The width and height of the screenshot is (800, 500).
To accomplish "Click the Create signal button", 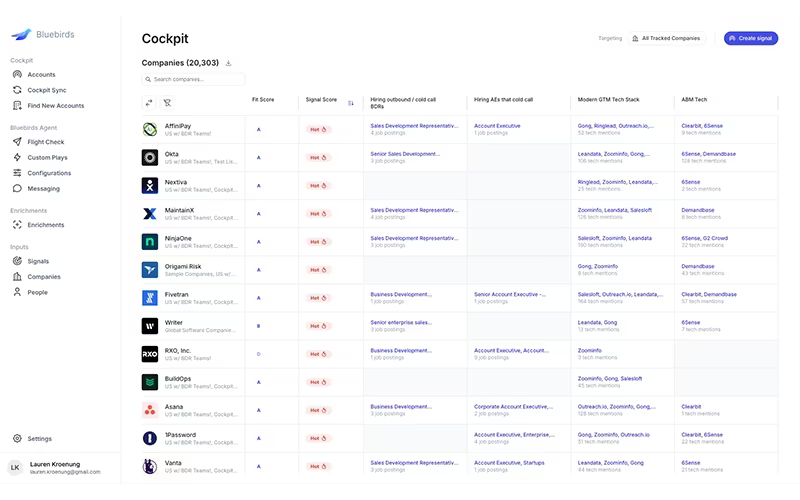I will tap(751, 38).
